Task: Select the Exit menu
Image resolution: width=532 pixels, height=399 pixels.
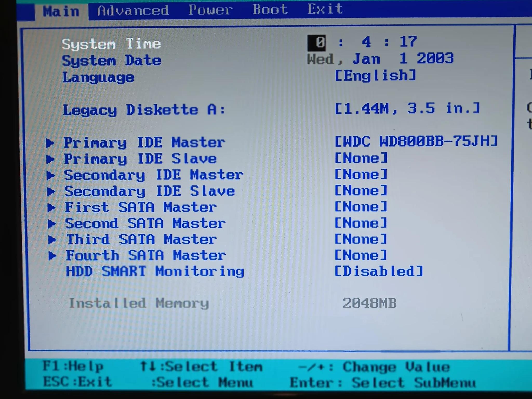Action: (325, 10)
